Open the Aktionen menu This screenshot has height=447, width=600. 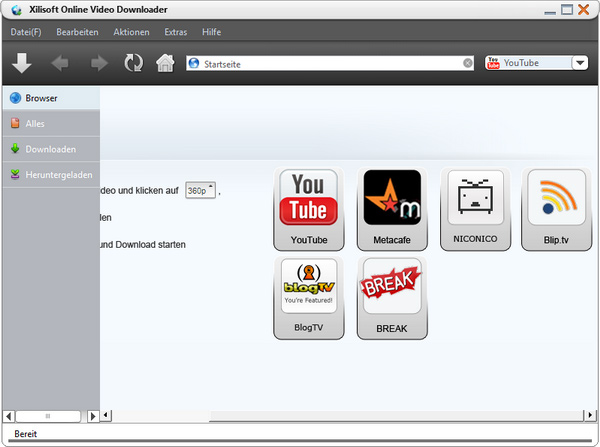tap(131, 32)
